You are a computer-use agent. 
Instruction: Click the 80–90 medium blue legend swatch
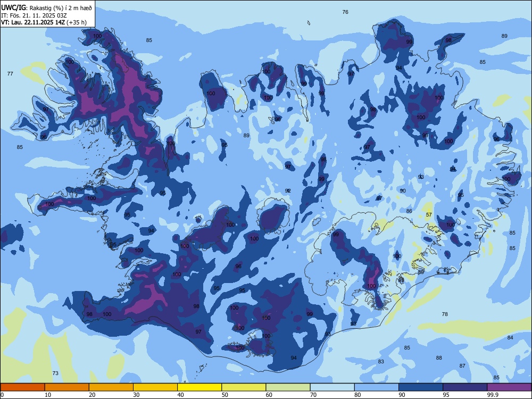click(x=376, y=387)
